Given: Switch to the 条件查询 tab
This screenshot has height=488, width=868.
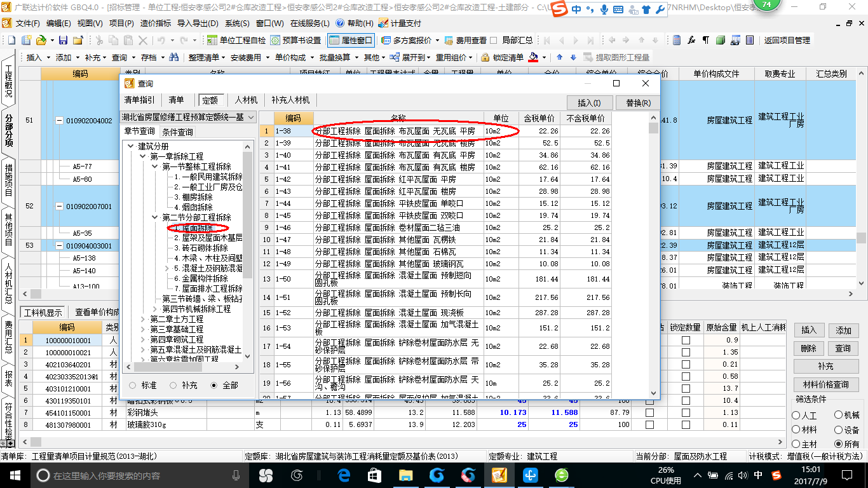Looking at the screenshot, I should pyautogui.click(x=177, y=132).
